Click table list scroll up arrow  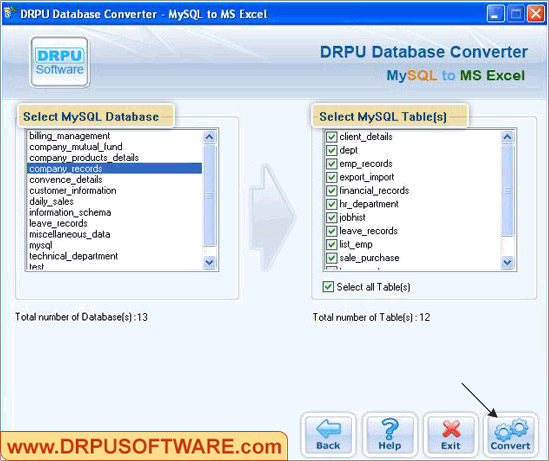(507, 137)
